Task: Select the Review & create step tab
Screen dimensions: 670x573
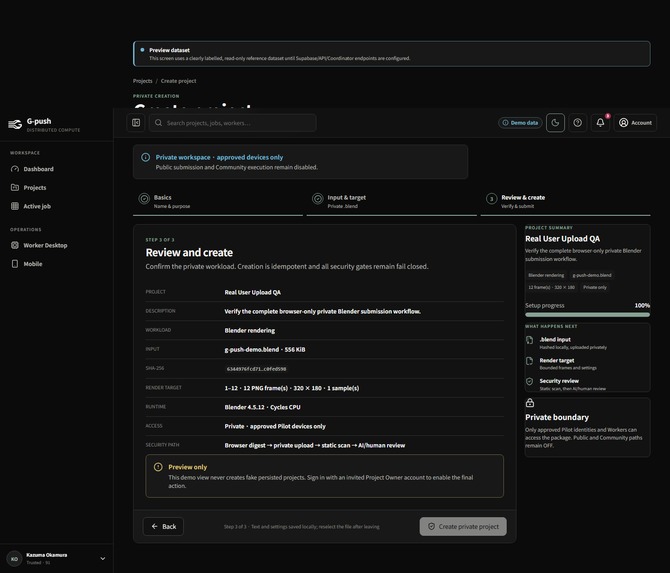Action: point(565,201)
